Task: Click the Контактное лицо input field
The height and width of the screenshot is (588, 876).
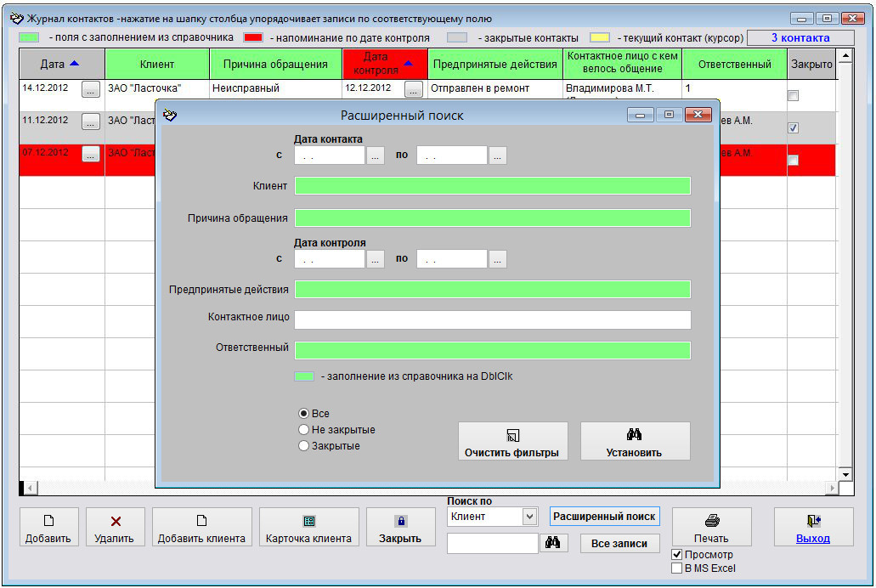Action: click(x=492, y=319)
